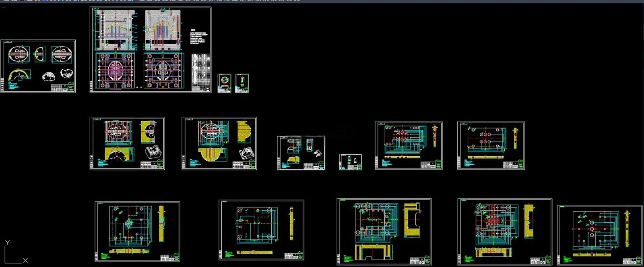The image size is (644, 267).
Task: Click the 3D cavity block model beside the arch section
Action: pos(153,152)
